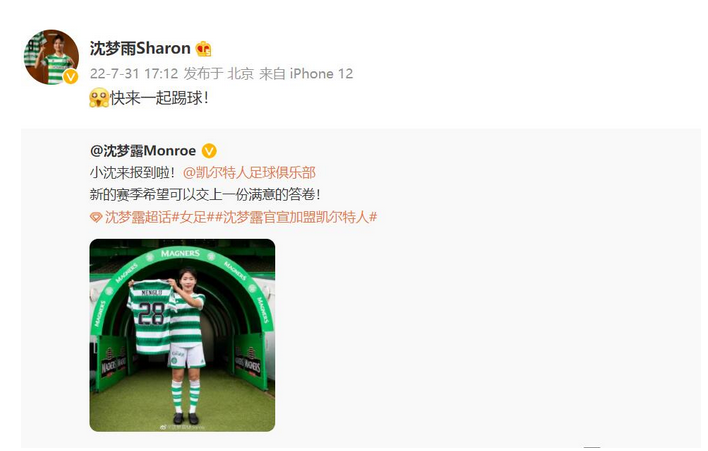This screenshot has height=451, width=708.
Task: Click the diamond super-topic icon
Action: coord(96,218)
